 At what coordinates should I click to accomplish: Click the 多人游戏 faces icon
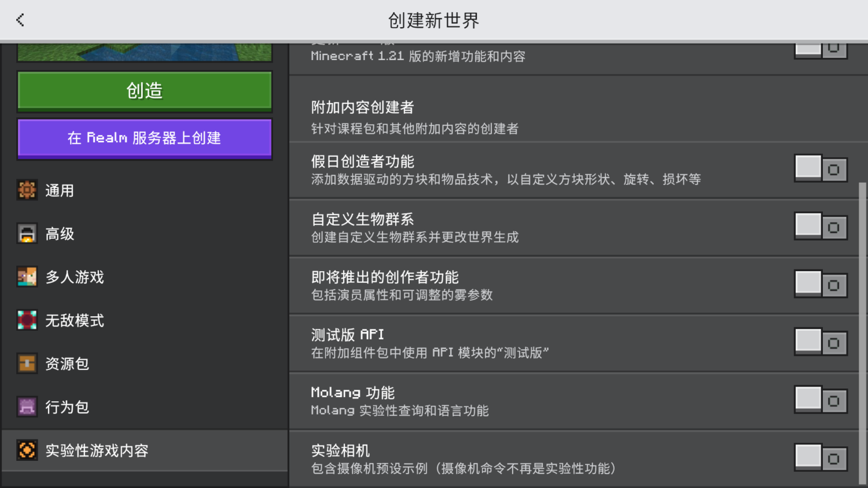[x=27, y=277]
